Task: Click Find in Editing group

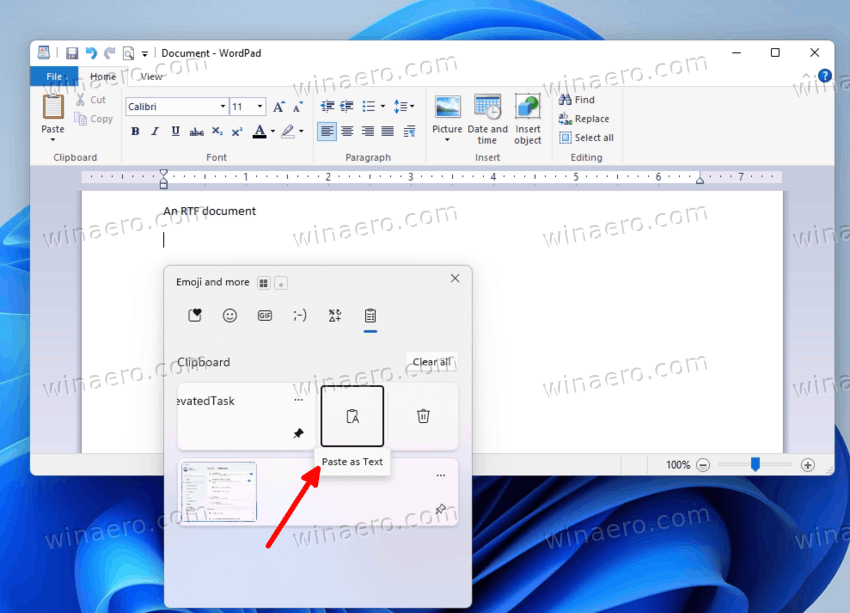Action: click(577, 100)
